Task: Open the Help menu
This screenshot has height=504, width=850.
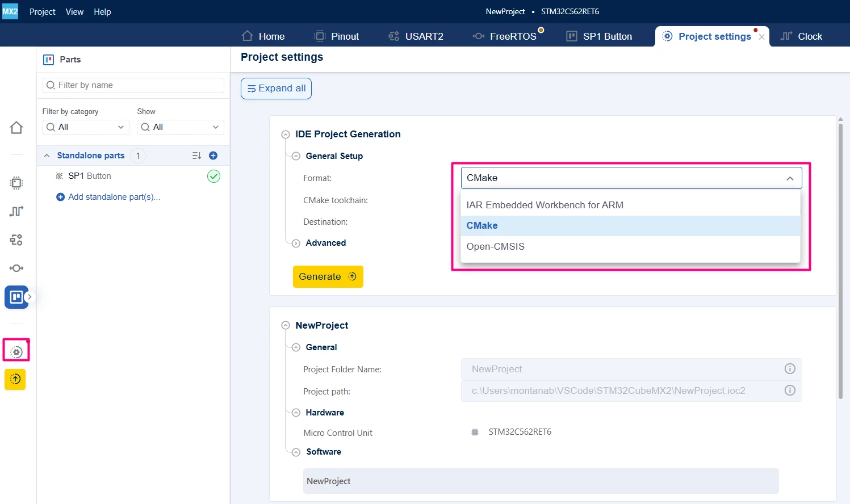Action: coord(102,12)
